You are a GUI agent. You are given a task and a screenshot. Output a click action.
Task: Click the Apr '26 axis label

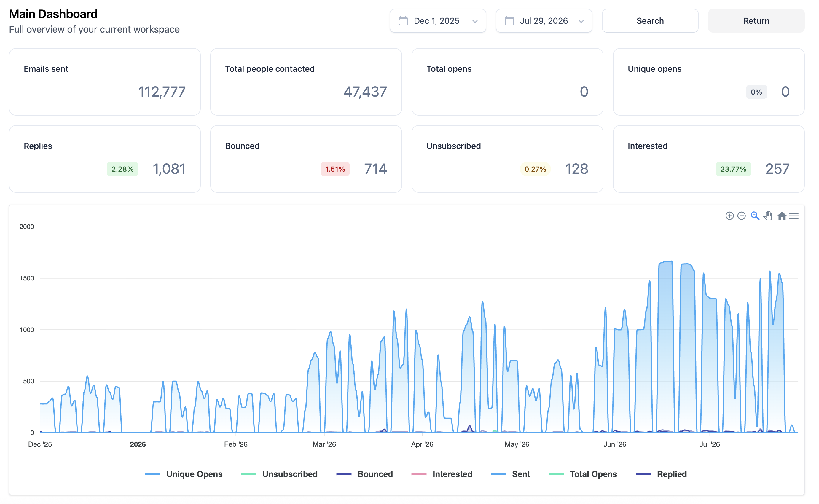422,444
